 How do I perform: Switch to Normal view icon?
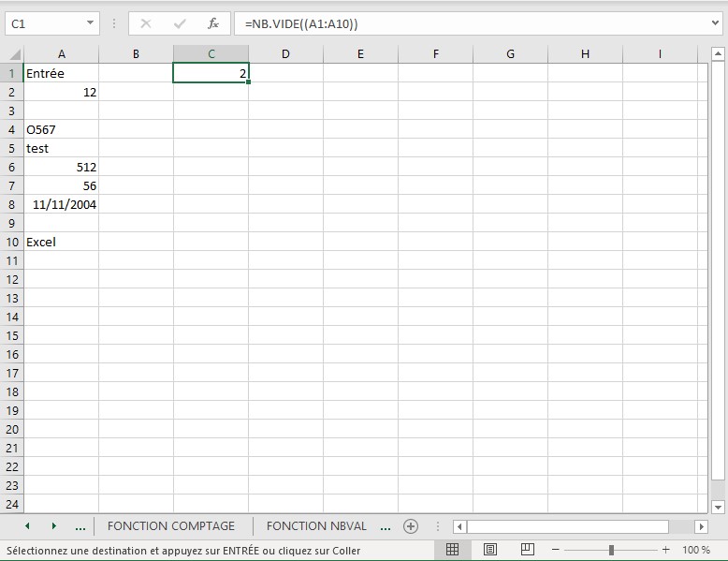[452, 550]
